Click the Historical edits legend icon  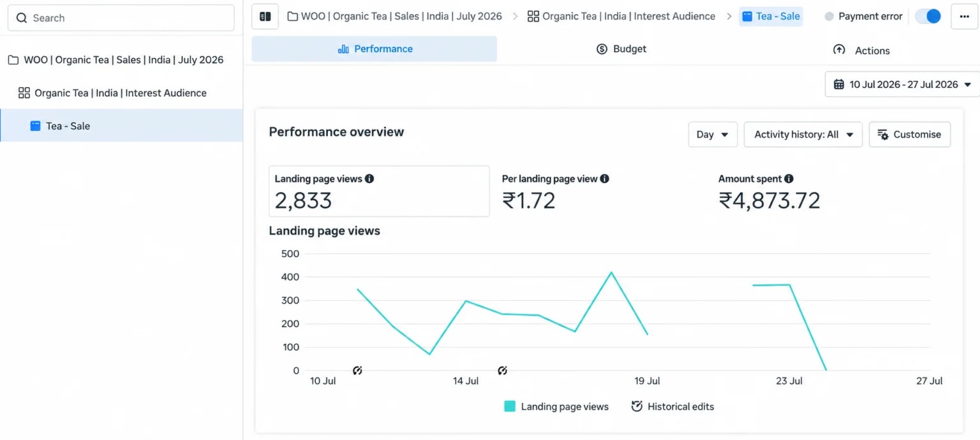637,407
